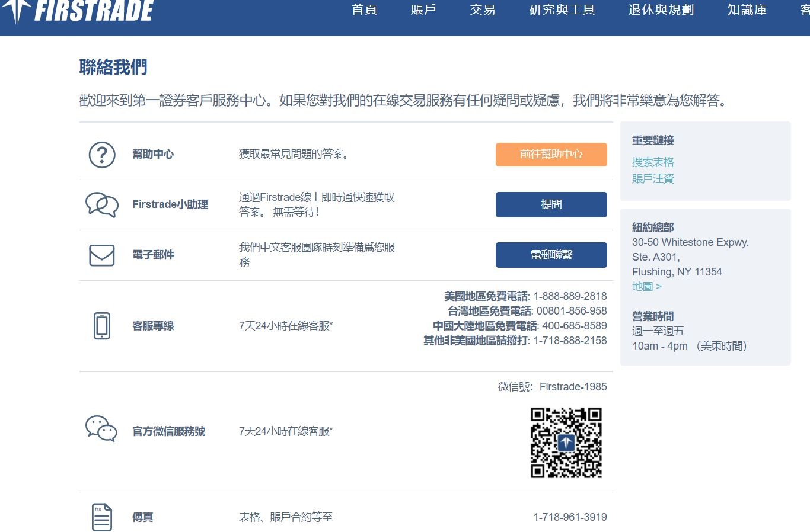Open the 賬戶 menu

click(x=423, y=9)
